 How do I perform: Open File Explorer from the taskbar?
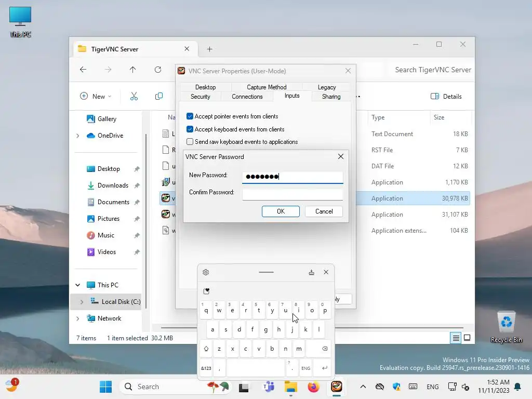coord(291,387)
